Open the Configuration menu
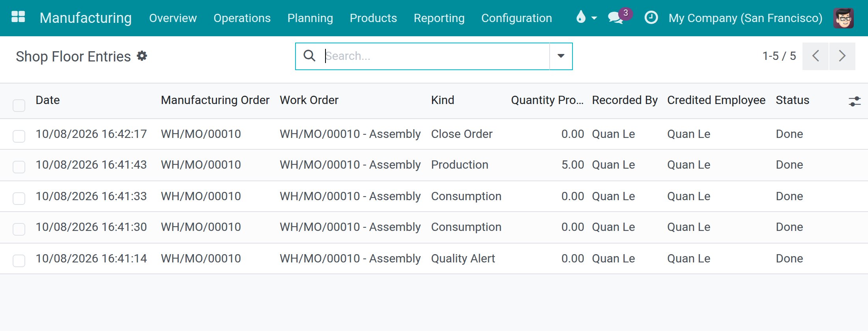The width and height of the screenshot is (868, 331). 516,18
